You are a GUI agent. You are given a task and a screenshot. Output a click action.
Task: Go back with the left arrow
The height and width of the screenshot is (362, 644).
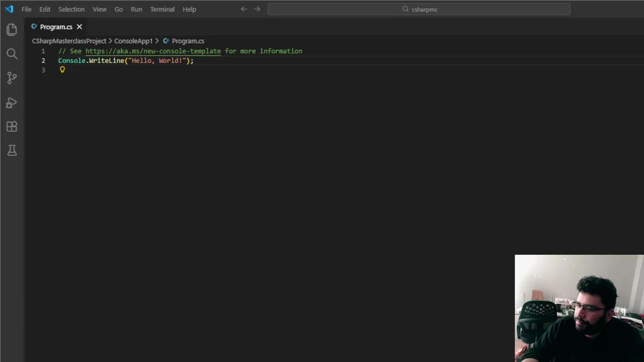point(244,9)
